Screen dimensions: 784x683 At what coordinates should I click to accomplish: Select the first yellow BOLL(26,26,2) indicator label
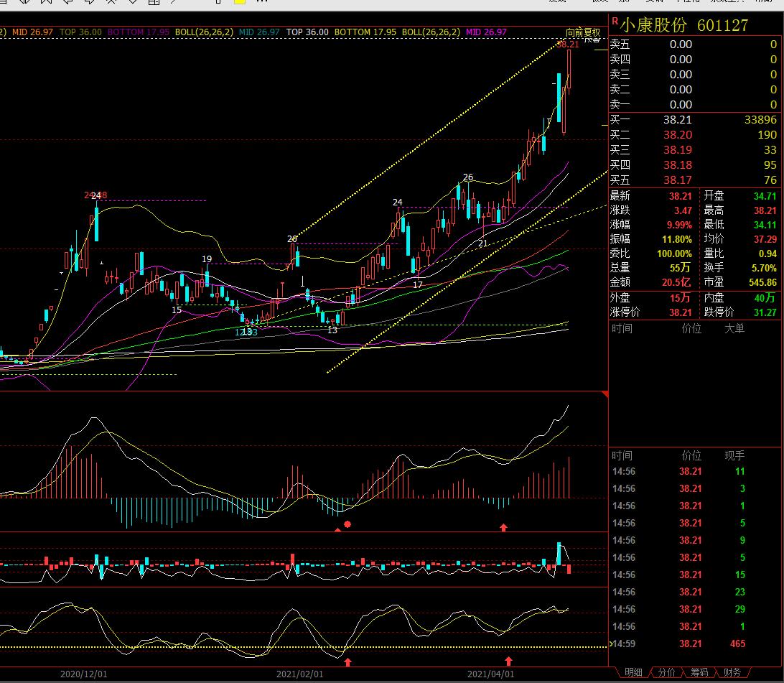pyautogui.click(x=204, y=32)
